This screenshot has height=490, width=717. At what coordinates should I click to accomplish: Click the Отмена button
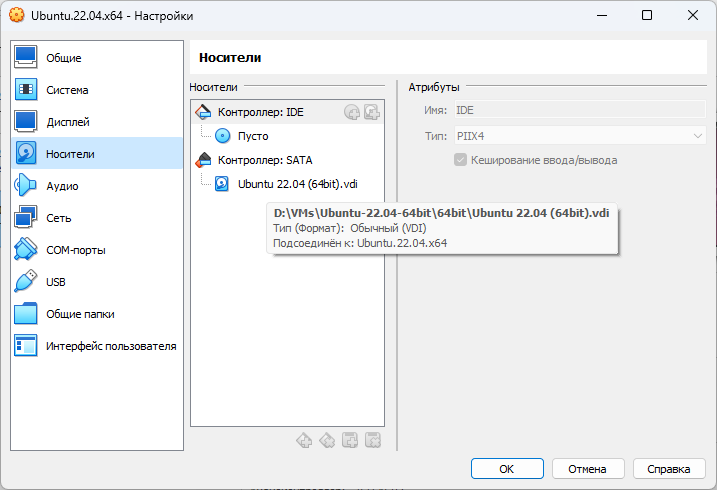[587, 468]
